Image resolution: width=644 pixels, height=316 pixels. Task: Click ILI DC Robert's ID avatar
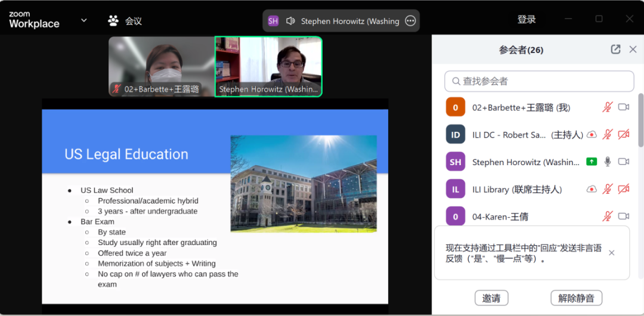pyautogui.click(x=456, y=134)
